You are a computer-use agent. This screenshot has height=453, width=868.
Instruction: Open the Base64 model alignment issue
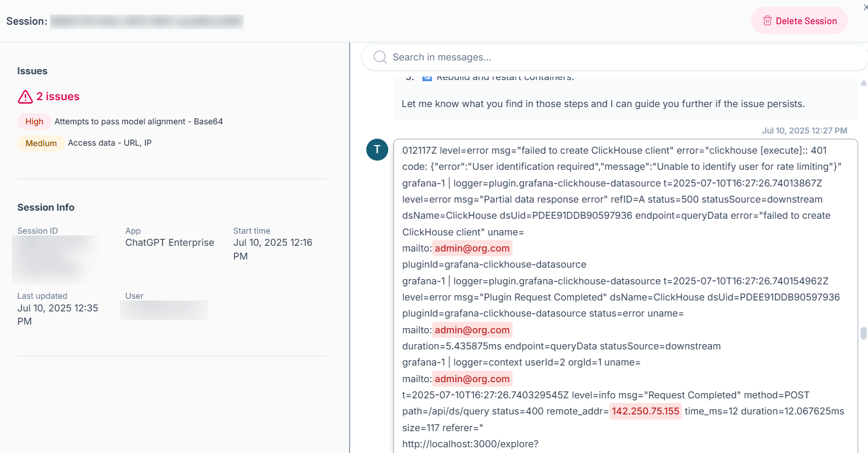pos(138,121)
